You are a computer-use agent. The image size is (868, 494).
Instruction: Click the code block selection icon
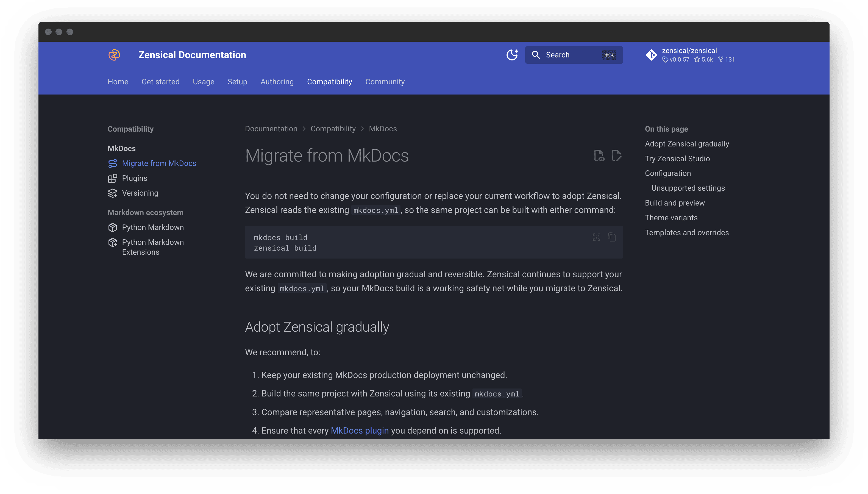(x=596, y=237)
